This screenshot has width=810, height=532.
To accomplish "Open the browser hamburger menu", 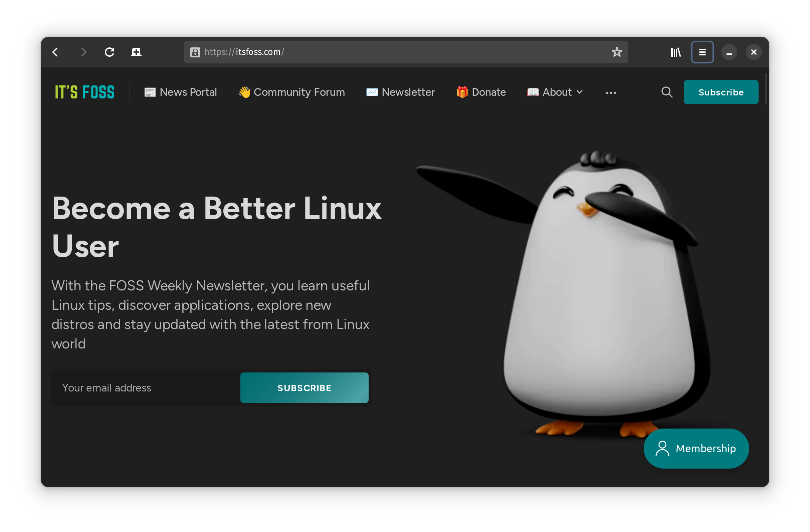I will tap(702, 52).
